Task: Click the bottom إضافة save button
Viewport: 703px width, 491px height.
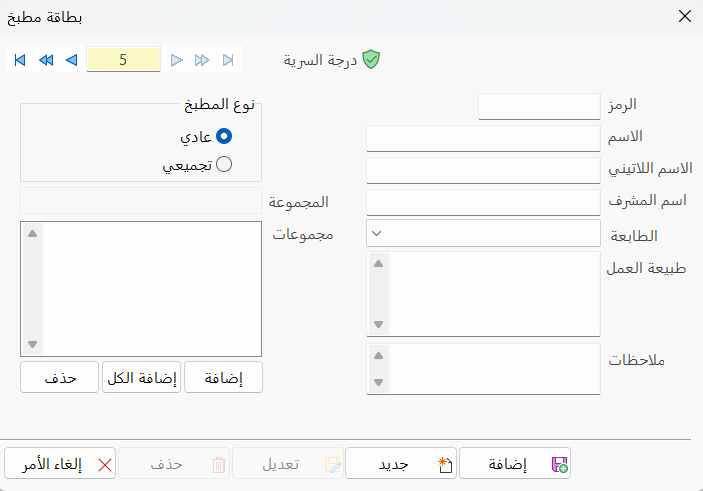Action: [x=515, y=463]
